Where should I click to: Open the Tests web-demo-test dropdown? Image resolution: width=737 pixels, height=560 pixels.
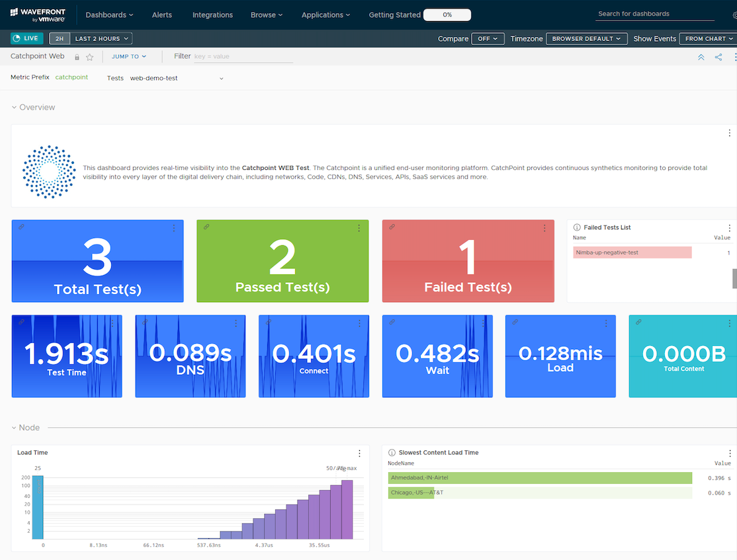click(x=176, y=78)
